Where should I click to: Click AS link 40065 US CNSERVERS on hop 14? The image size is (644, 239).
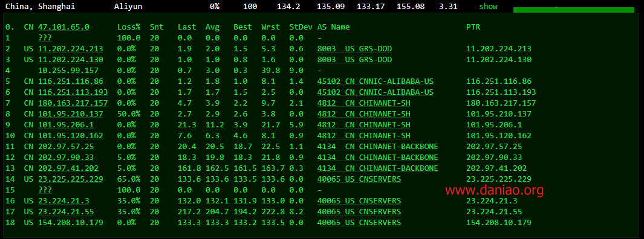(359, 179)
